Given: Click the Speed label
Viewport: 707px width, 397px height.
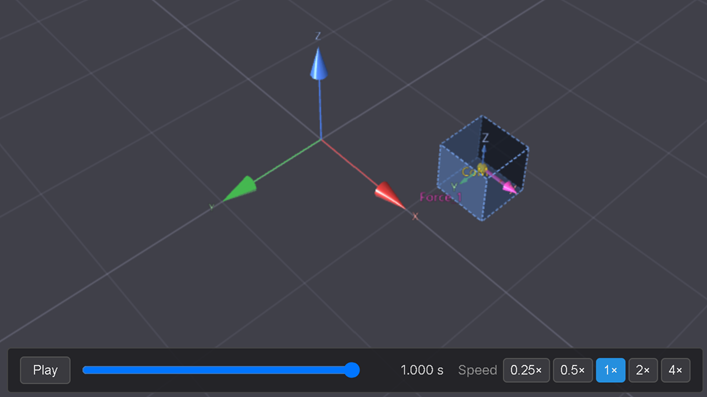Looking at the screenshot, I should tap(477, 370).
